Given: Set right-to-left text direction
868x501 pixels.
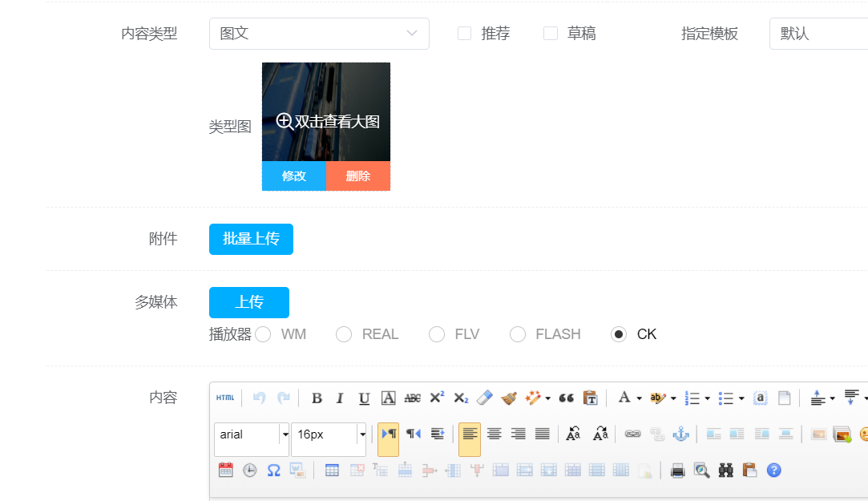Looking at the screenshot, I should (414, 434).
